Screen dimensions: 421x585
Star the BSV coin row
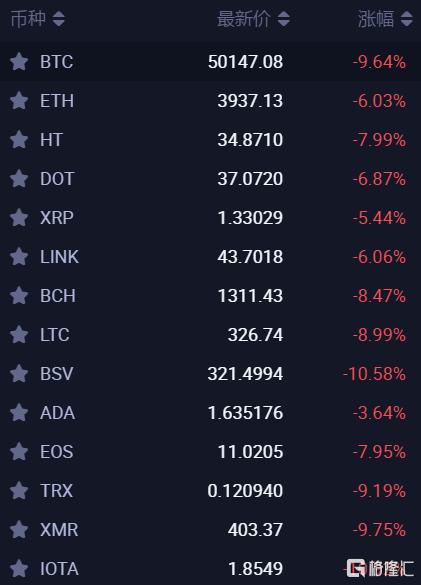[19, 374]
